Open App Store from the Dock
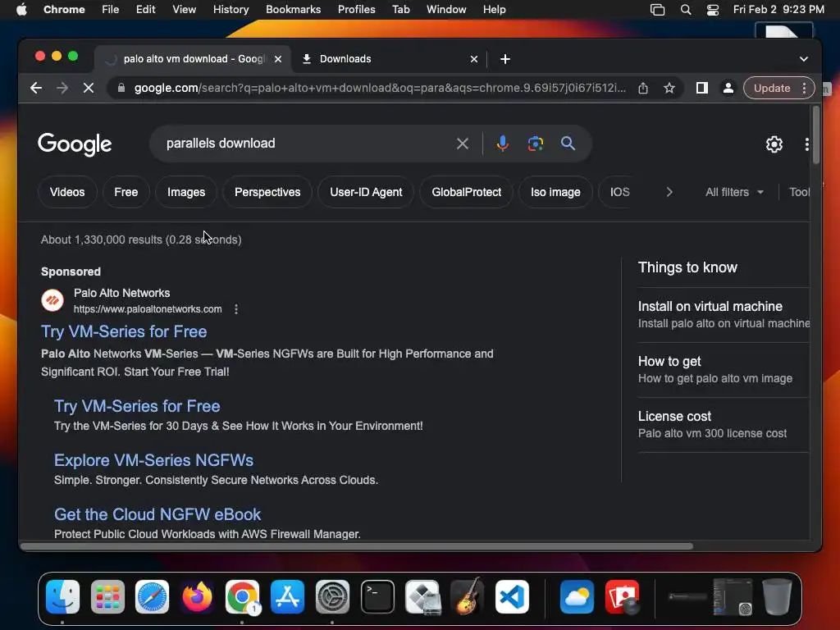Screen dimensions: 840x630 [x=288, y=597]
